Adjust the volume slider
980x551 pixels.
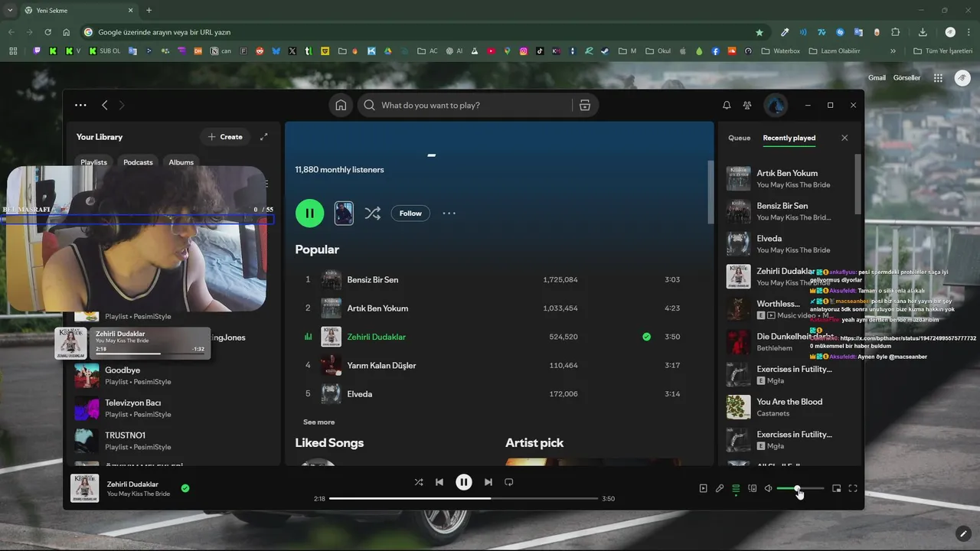click(x=800, y=488)
